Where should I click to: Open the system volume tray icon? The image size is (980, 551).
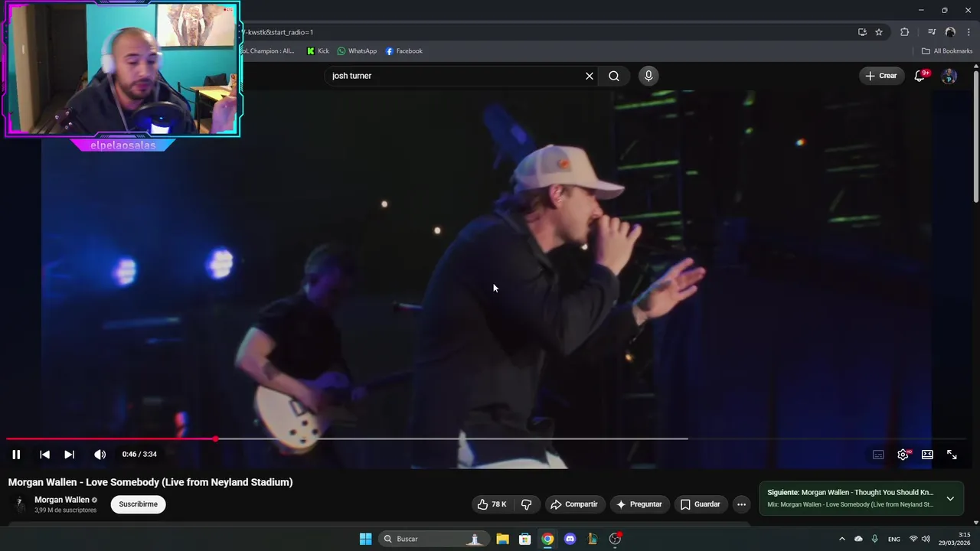pos(926,539)
